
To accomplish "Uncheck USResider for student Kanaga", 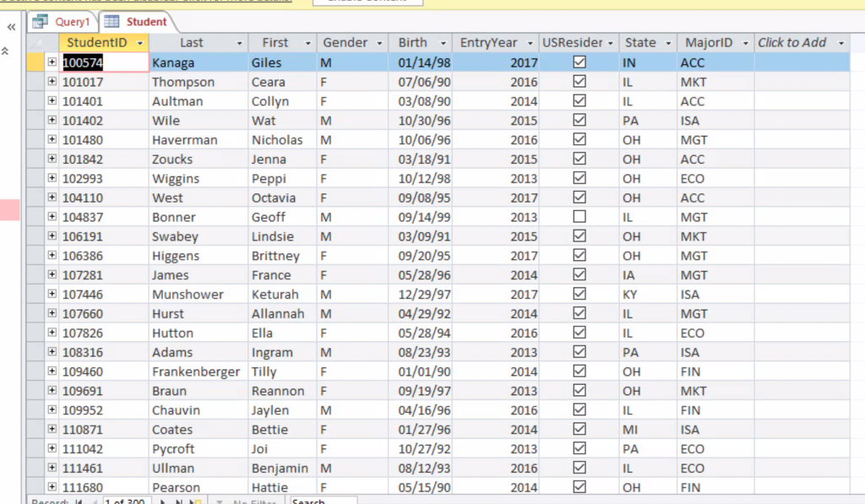I will (579, 62).
